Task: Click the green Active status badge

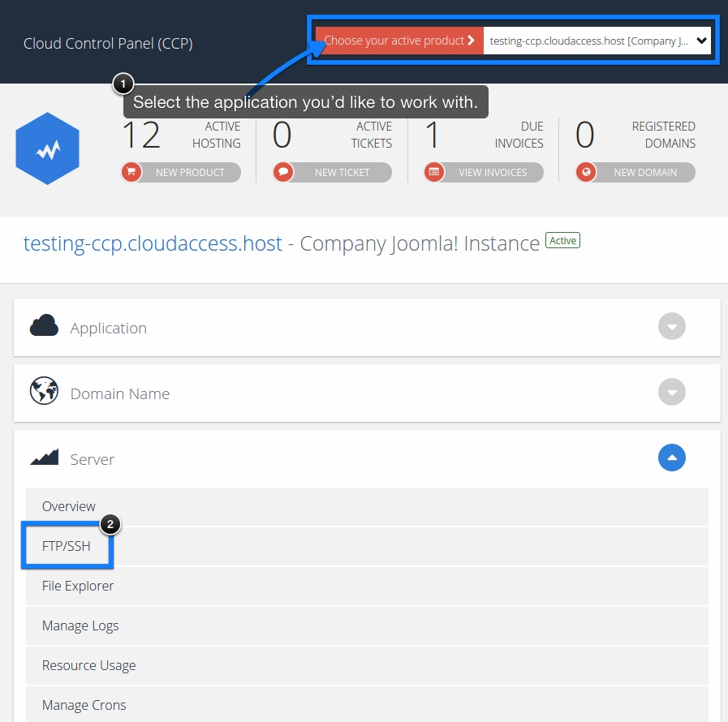Action: pos(562,240)
